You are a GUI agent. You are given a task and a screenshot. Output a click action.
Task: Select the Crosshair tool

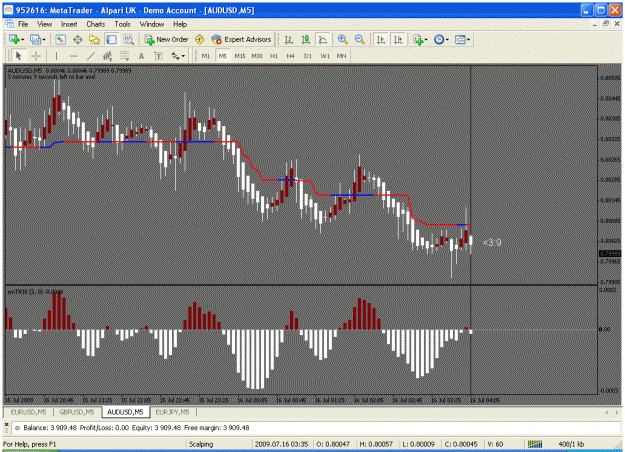[36, 56]
